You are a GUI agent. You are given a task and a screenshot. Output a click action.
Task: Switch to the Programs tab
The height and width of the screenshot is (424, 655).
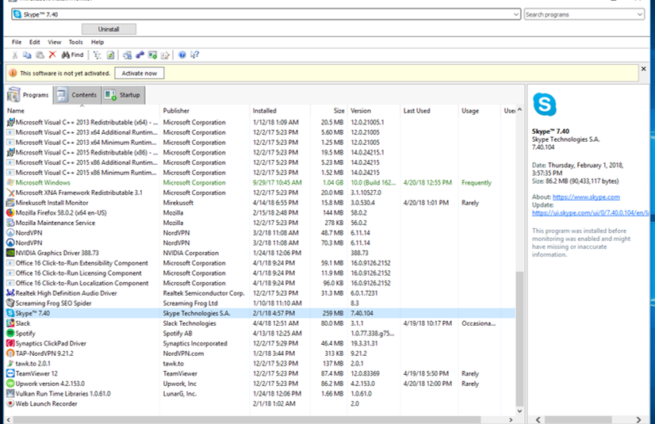[x=28, y=95]
